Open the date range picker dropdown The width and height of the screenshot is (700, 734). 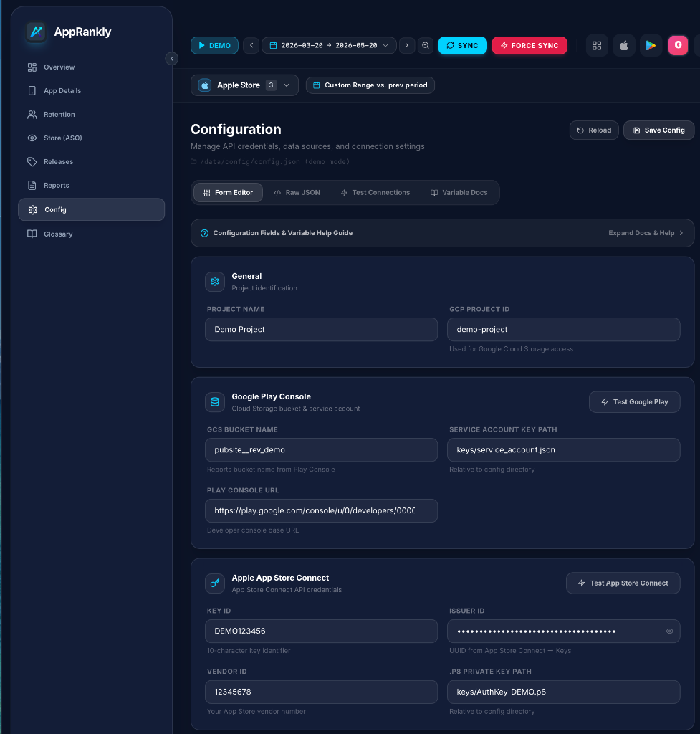(x=329, y=45)
